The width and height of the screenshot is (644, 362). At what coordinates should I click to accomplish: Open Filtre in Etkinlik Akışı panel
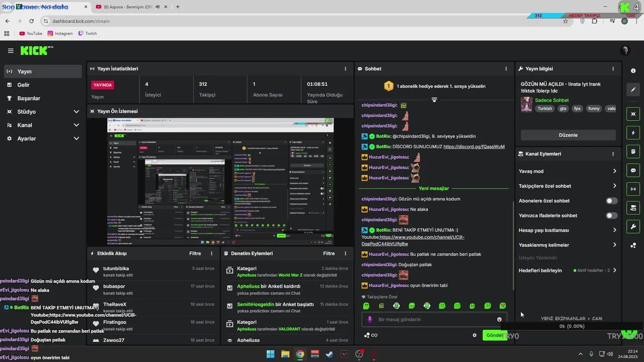(x=195, y=253)
